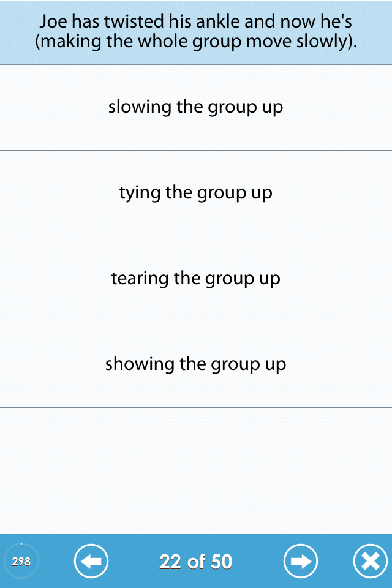The height and width of the screenshot is (588, 392).
Task: Tap the timer showing 298
Action: click(21, 561)
